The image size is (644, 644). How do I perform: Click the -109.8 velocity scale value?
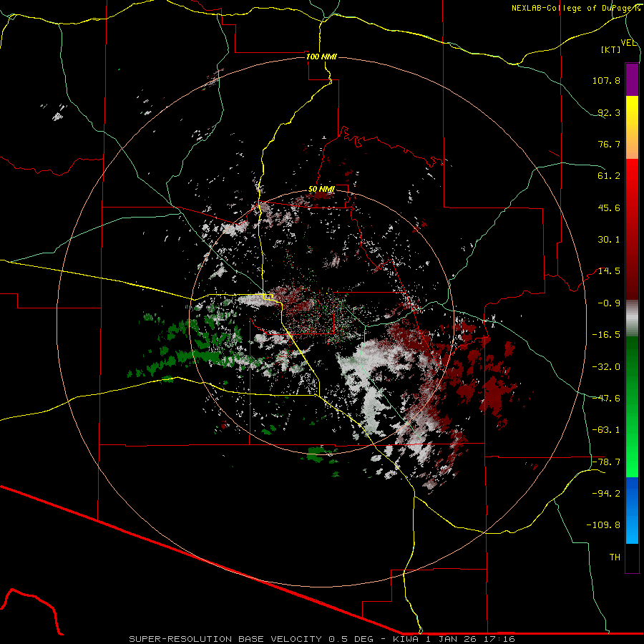point(603,525)
